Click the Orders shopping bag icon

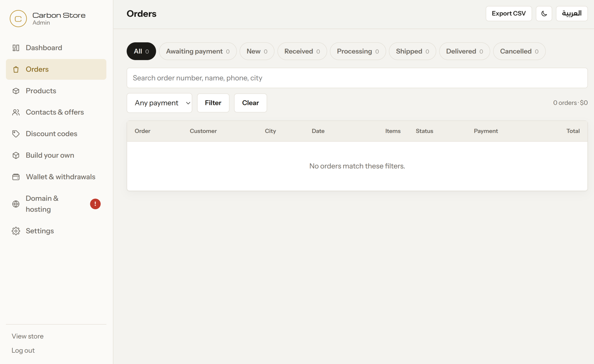[16, 69]
